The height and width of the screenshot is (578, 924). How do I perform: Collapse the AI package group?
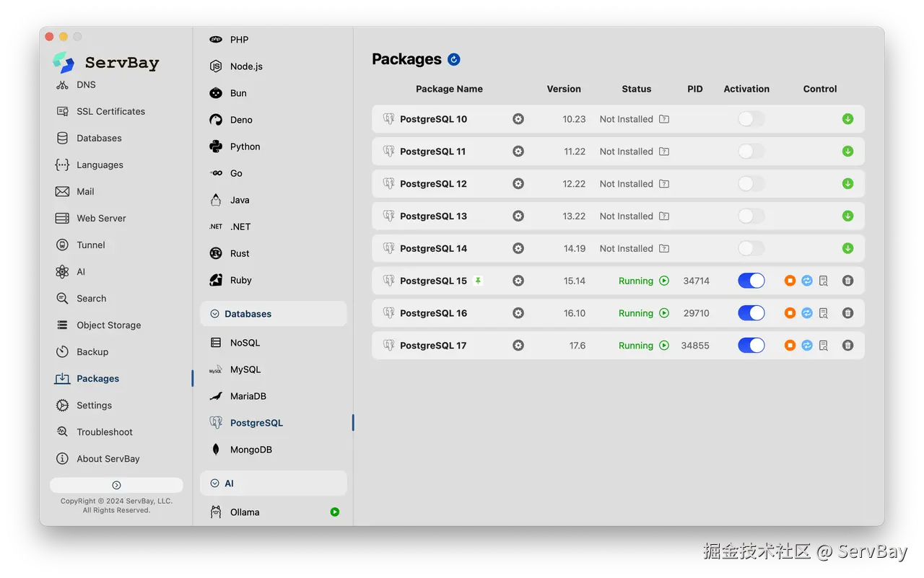click(274, 483)
